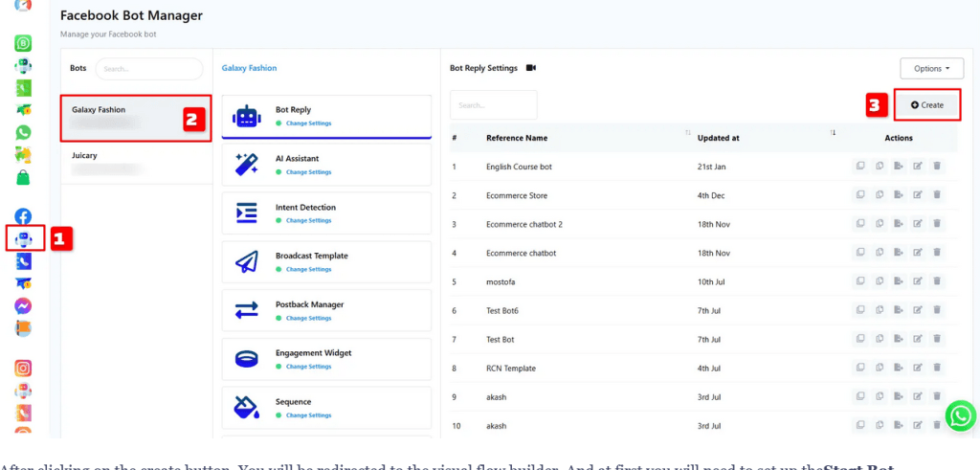Export the Test Bot6 flow
This screenshot has width=980, height=470.
coord(899,310)
